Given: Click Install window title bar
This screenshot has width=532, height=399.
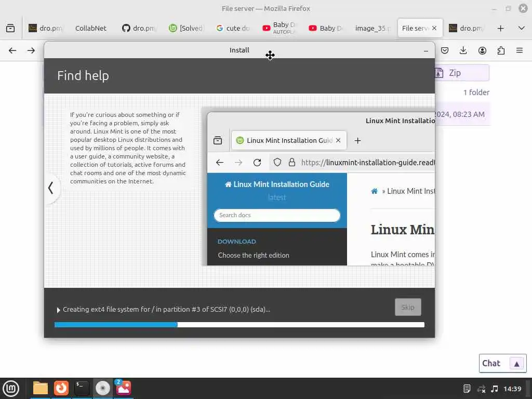Looking at the screenshot, I should [x=239, y=50].
